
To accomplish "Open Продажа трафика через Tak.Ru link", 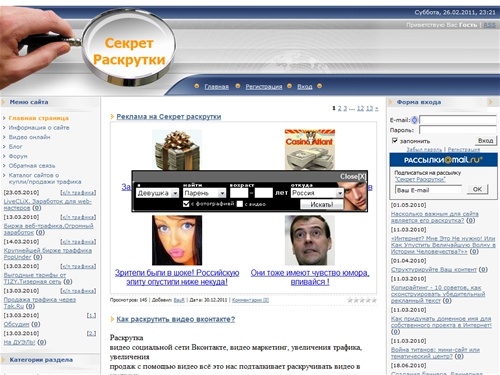I will (x=40, y=303).
